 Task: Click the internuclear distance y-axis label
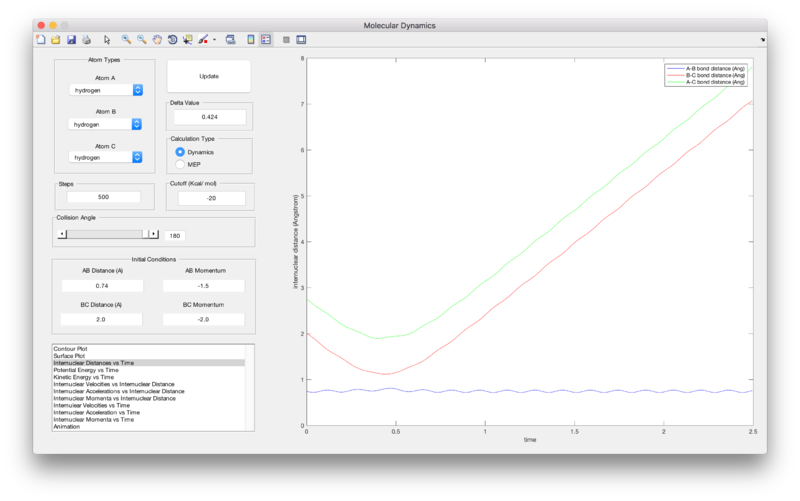tap(295, 242)
